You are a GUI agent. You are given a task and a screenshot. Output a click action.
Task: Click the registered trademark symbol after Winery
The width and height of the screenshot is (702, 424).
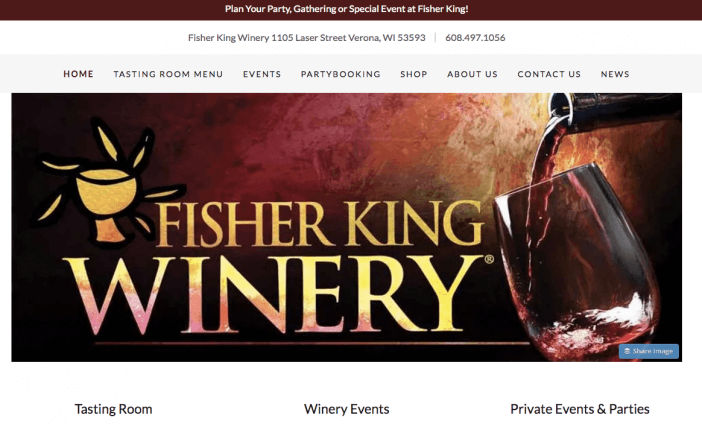tap(489, 259)
